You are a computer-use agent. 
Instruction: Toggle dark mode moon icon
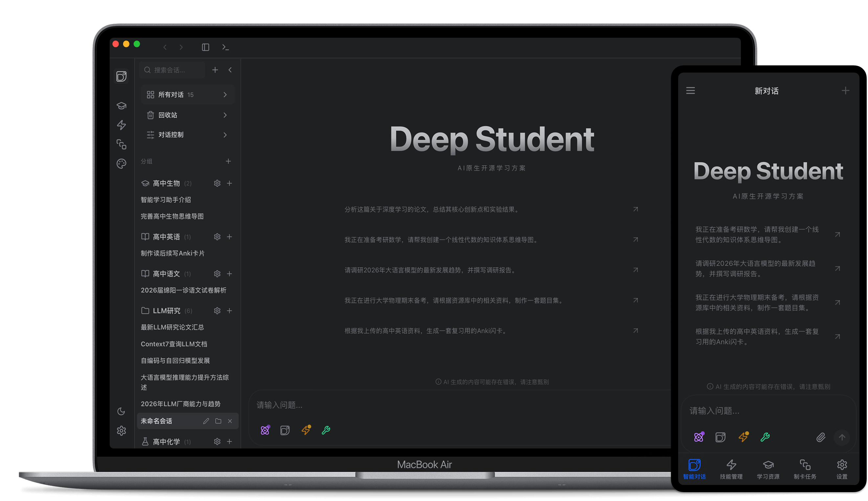[x=121, y=411]
